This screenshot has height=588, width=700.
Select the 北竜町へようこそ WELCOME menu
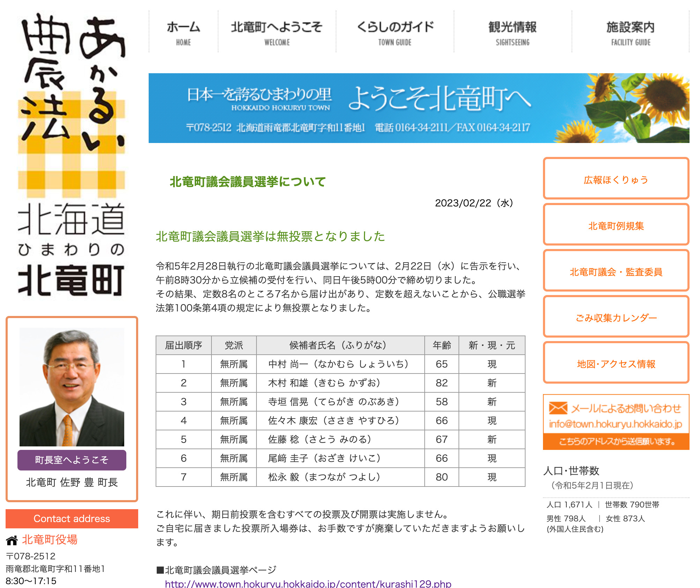pyautogui.click(x=277, y=33)
